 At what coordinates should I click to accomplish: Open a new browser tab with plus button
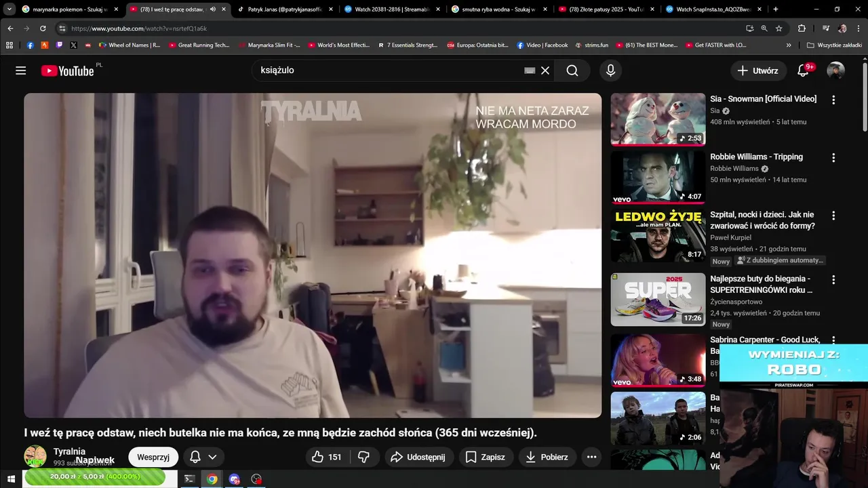coord(776,9)
